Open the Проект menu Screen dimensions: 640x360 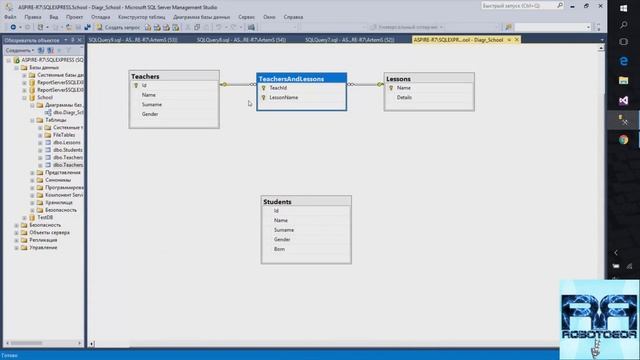pos(74,17)
